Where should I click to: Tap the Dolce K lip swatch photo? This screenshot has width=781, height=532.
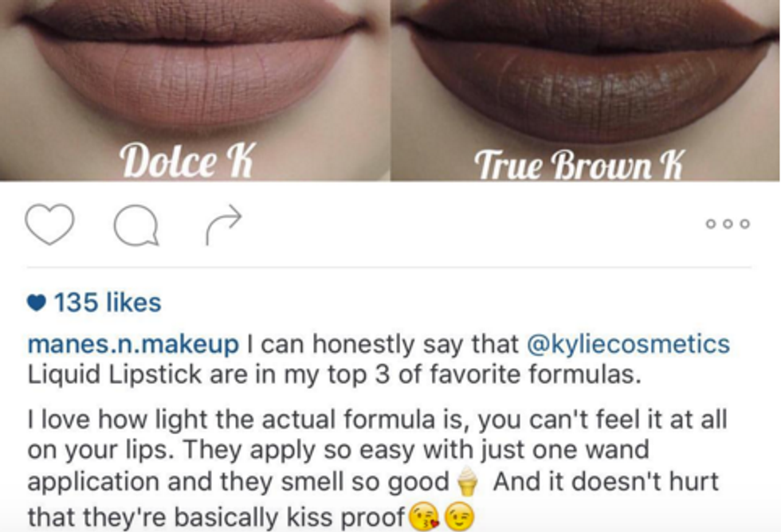(x=194, y=90)
